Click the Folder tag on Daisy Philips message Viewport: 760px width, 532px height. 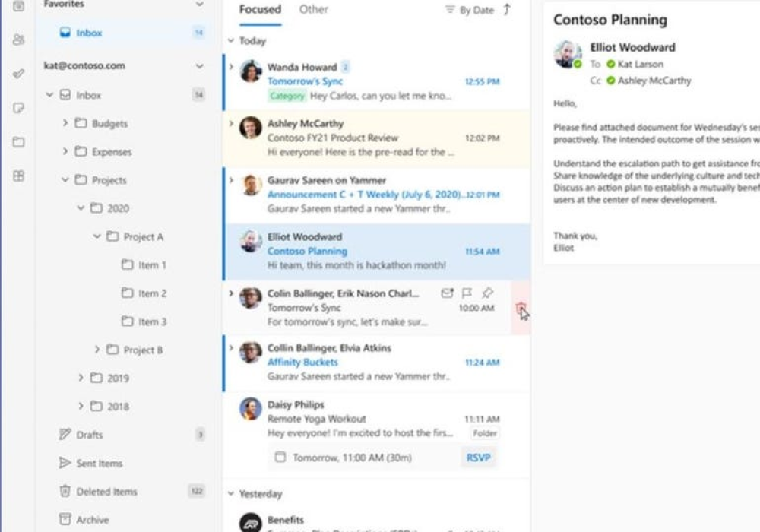pyautogui.click(x=485, y=434)
